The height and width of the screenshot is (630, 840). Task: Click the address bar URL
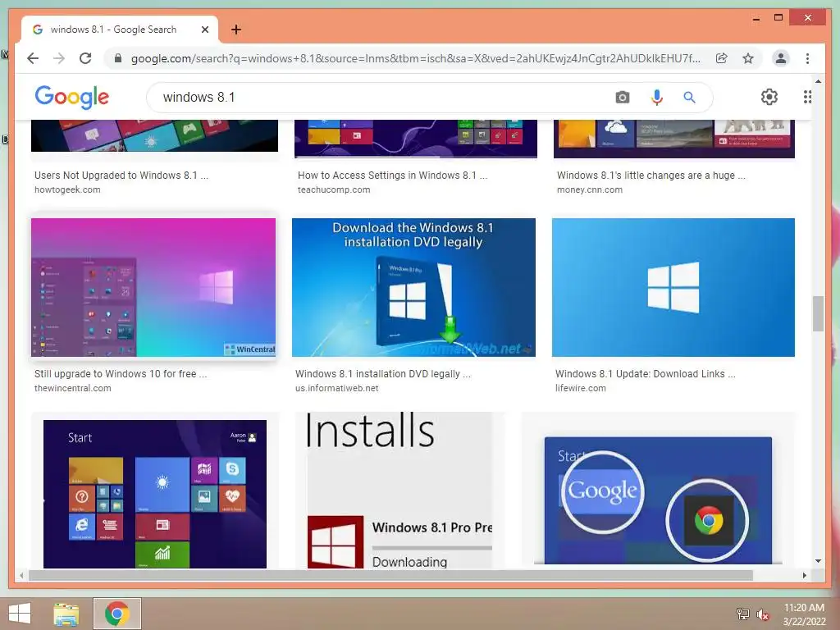[415, 58]
